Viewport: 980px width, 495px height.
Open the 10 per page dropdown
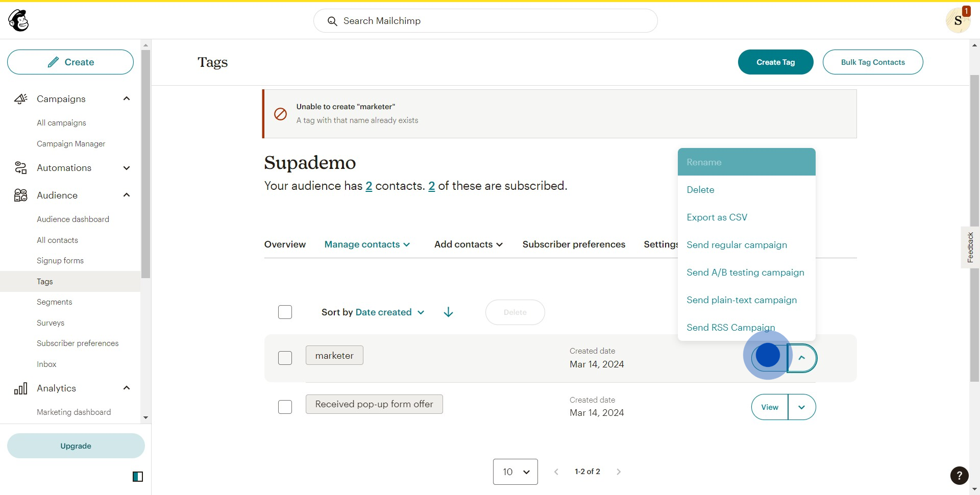tap(515, 472)
